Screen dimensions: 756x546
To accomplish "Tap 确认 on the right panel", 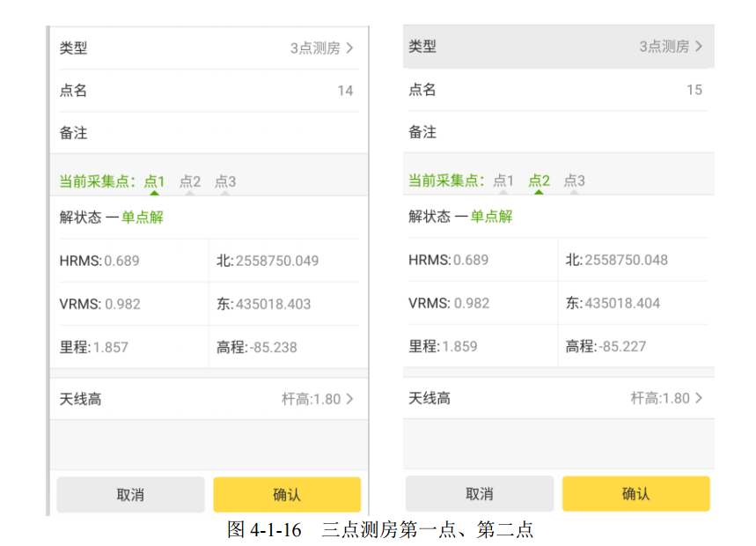I will click(x=635, y=493).
